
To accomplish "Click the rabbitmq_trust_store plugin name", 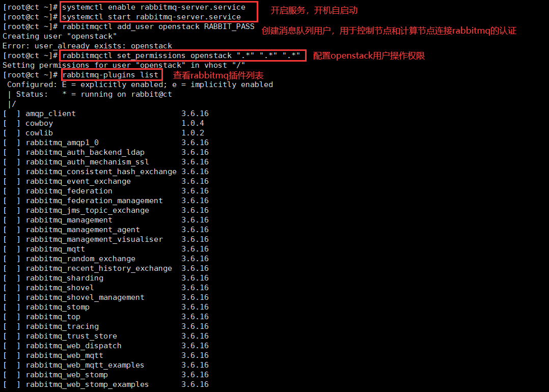I will (71, 336).
